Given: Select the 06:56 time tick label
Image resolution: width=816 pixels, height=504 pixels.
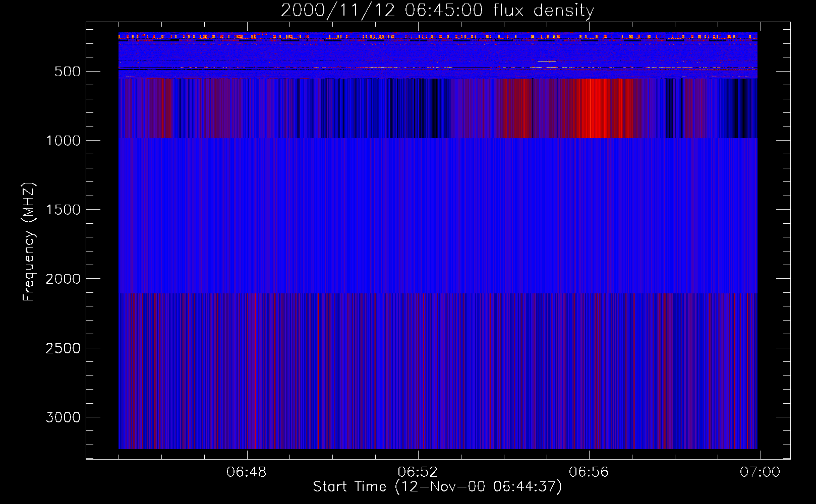Looking at the screenshot, I should coord(589,472).
